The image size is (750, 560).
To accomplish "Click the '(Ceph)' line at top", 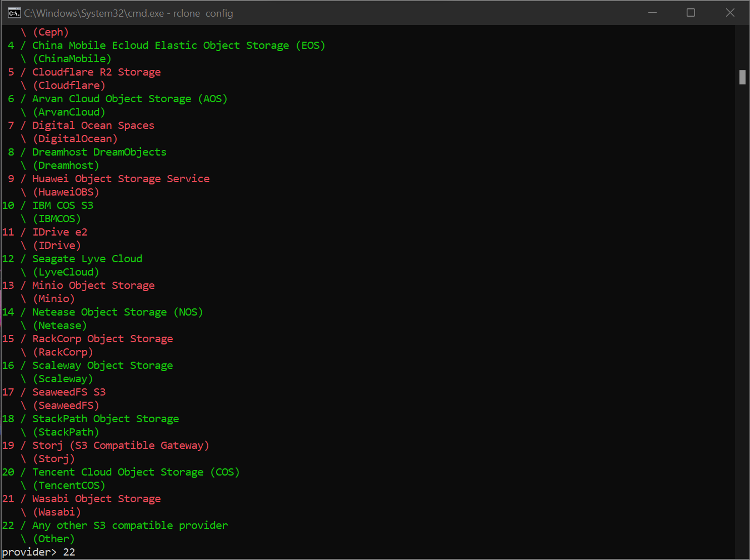I will (51, 32).
